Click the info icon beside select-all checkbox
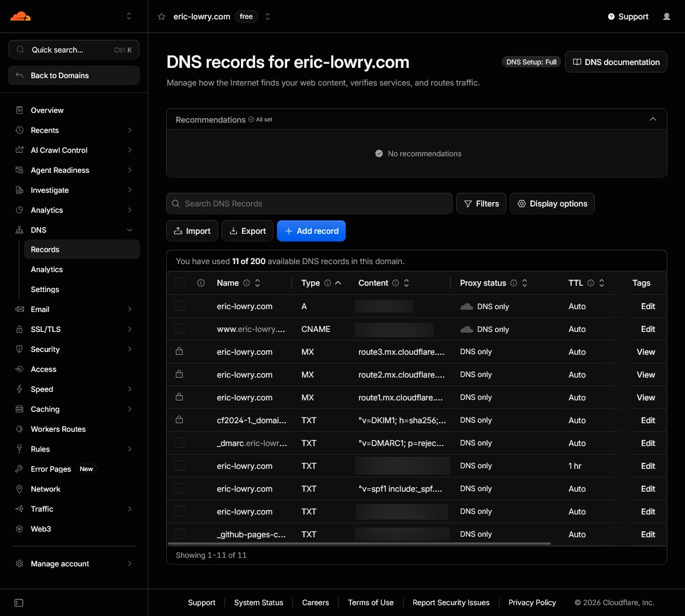This screenshot has width=685, height=616. pyautogui.click(x=201, y=283)
